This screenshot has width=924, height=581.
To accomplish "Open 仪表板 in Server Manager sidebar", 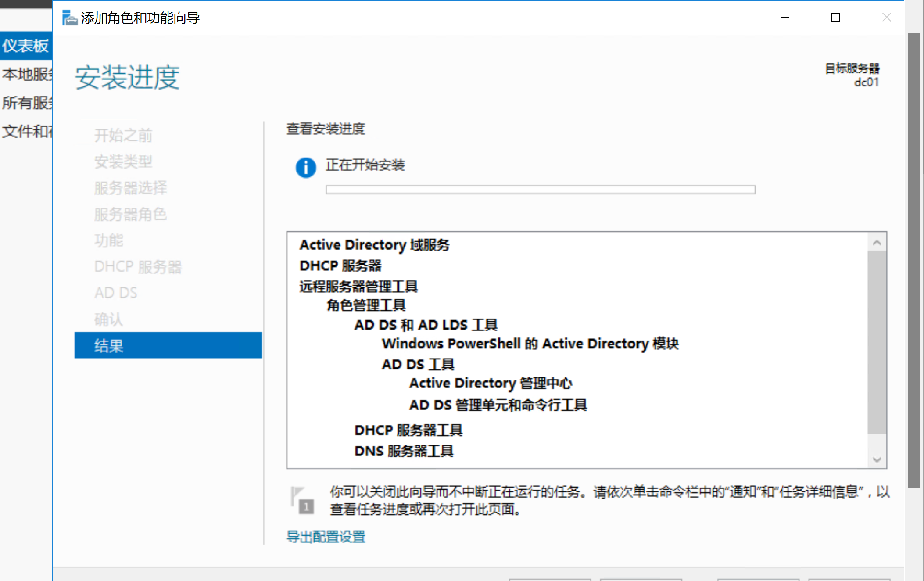I will coord(26,46).
